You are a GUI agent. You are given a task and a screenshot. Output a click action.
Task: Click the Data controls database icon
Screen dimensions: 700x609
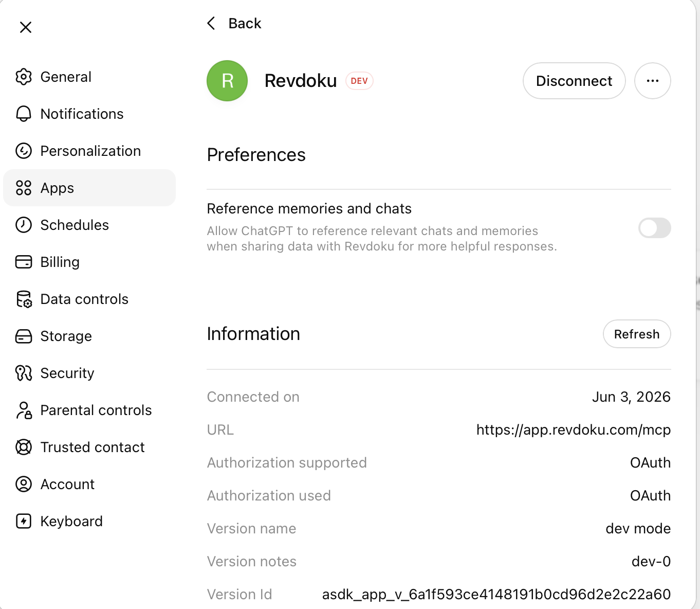[x=24, y=299]
